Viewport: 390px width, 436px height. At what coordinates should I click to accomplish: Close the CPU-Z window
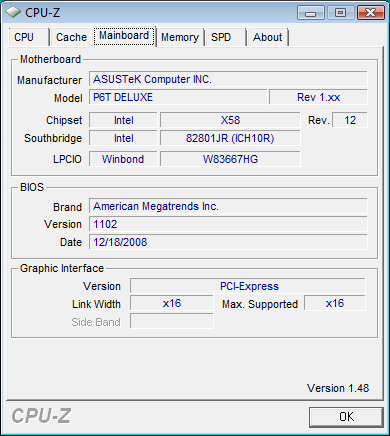370,13
